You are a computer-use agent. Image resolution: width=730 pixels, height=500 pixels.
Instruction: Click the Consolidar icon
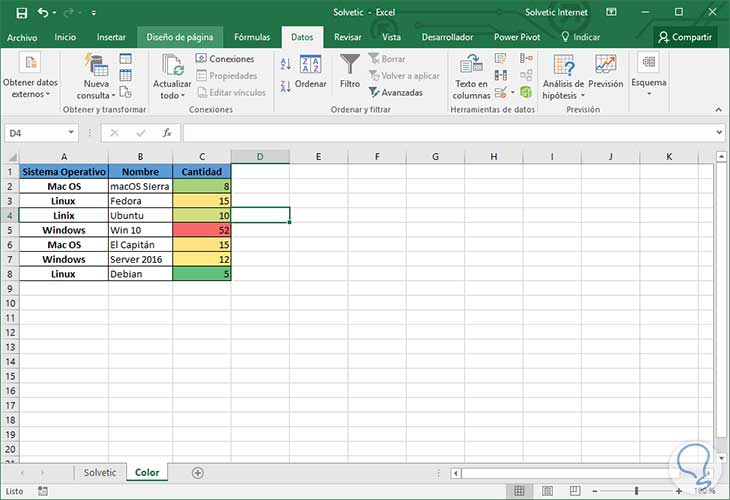pyautogui.click(x=526, y=59)
